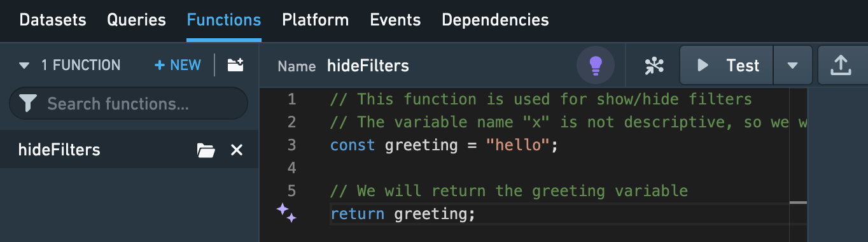868x242 pixels.
Task: Click the new folder icon
Action: click(235, 65)
